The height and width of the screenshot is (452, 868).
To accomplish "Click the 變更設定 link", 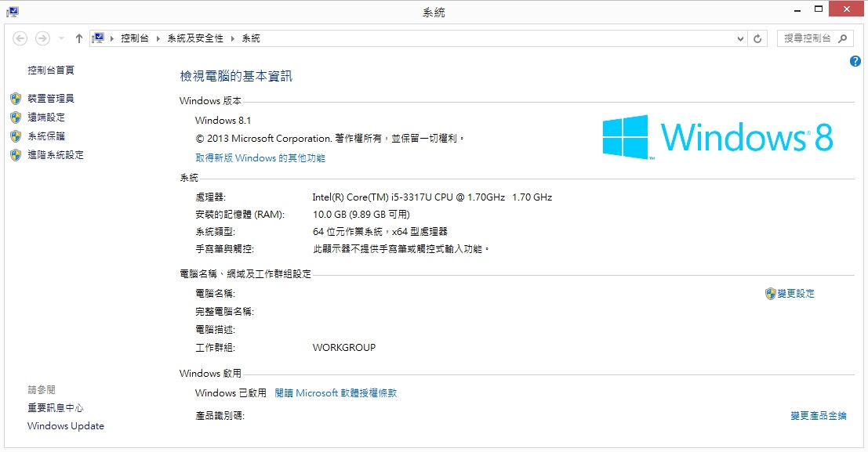I will (796, 294).
